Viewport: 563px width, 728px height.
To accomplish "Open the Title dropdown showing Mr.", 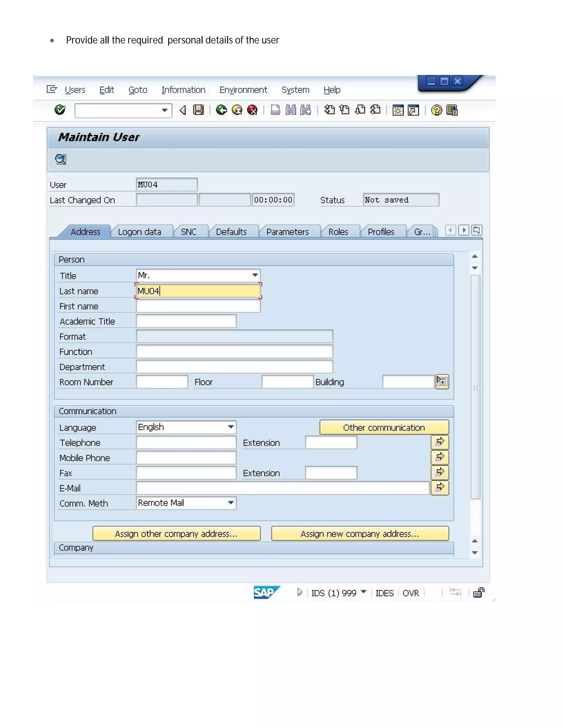I will (x=255, y=275).
